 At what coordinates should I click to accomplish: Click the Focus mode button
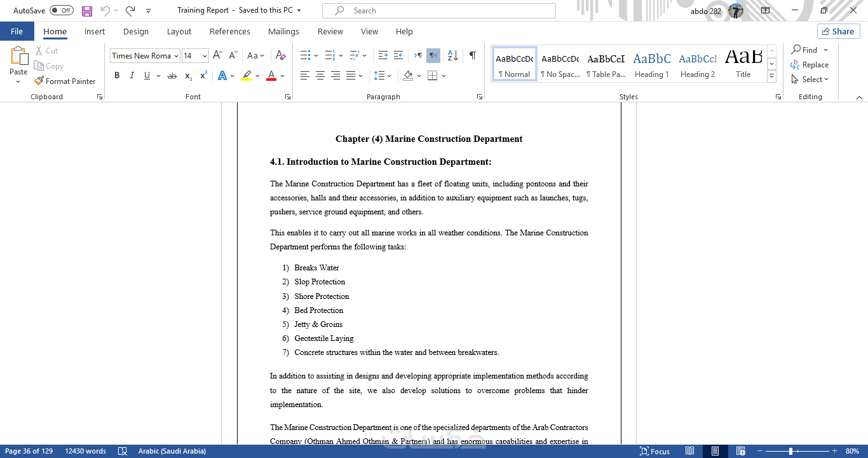click(x=654, y=451)
